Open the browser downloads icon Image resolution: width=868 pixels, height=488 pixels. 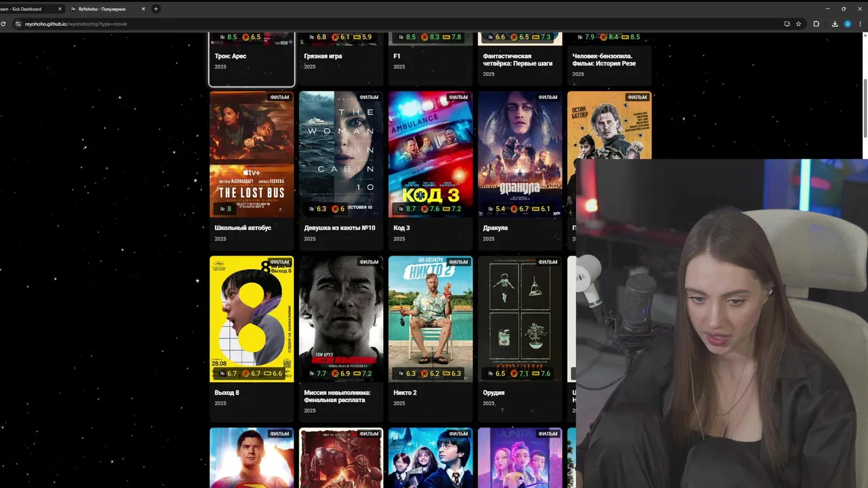click(835, 24)
